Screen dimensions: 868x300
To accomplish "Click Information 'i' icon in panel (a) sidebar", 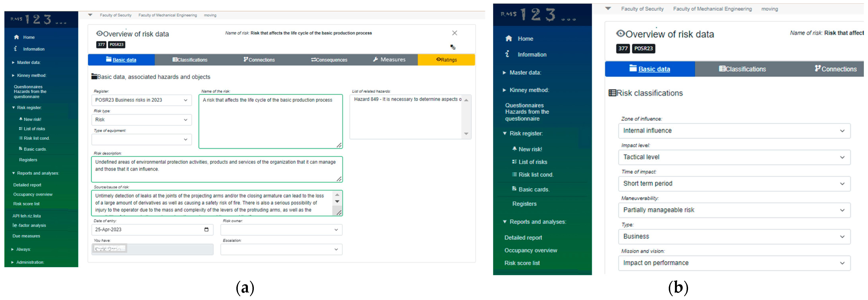I will point(15,49).
